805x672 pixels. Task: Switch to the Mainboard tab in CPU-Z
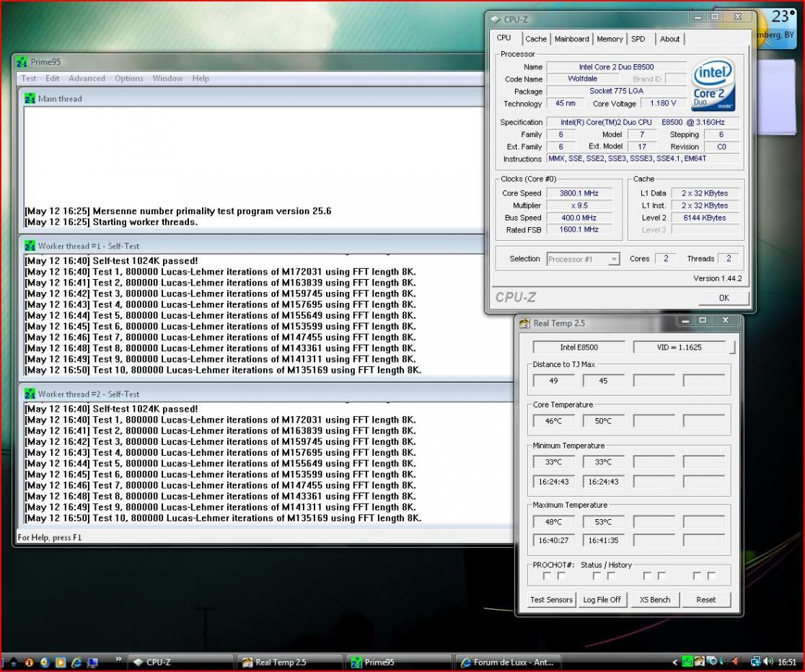coord(571,39)
